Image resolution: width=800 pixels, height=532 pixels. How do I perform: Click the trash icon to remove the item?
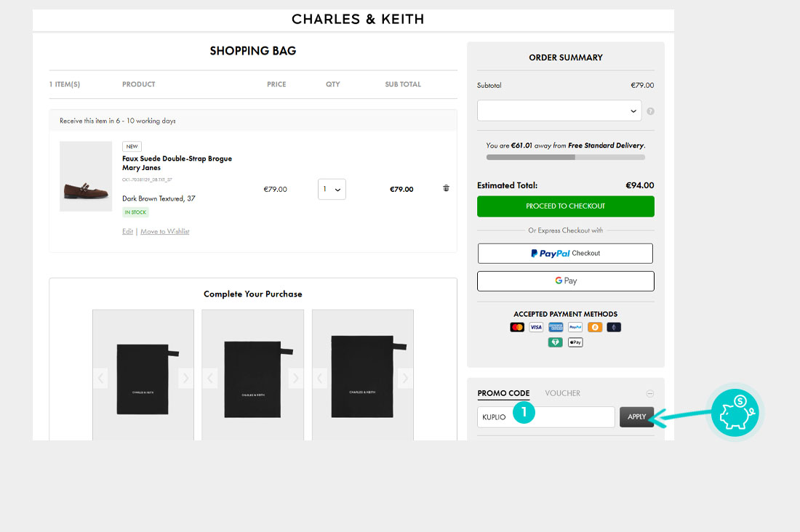click(x=446, y=188)
